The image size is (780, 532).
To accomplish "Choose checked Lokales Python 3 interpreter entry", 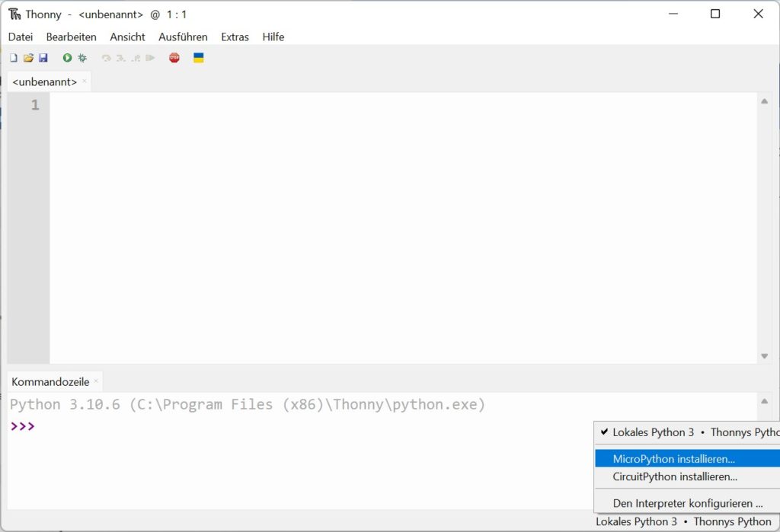I will point(688,432).
